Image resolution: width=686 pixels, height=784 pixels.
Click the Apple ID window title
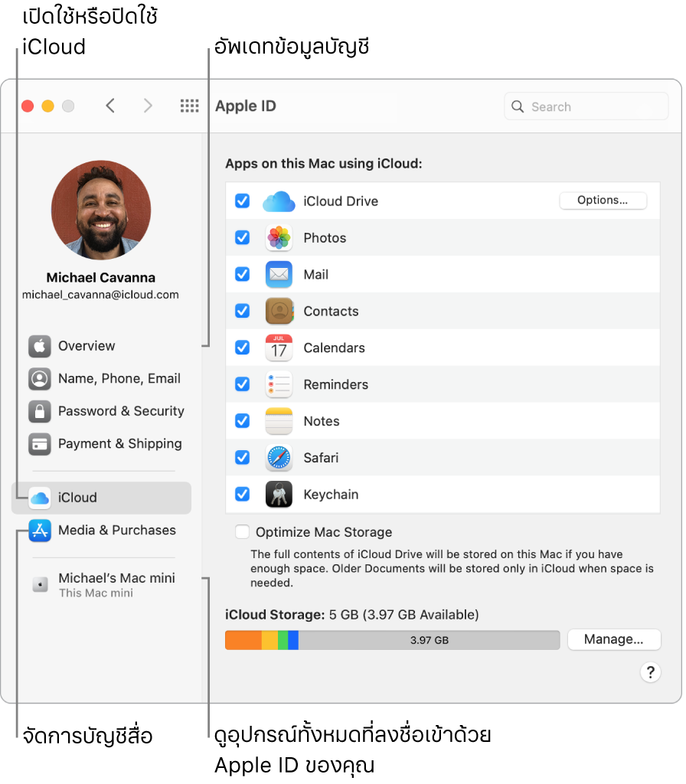tap(246, 106)
